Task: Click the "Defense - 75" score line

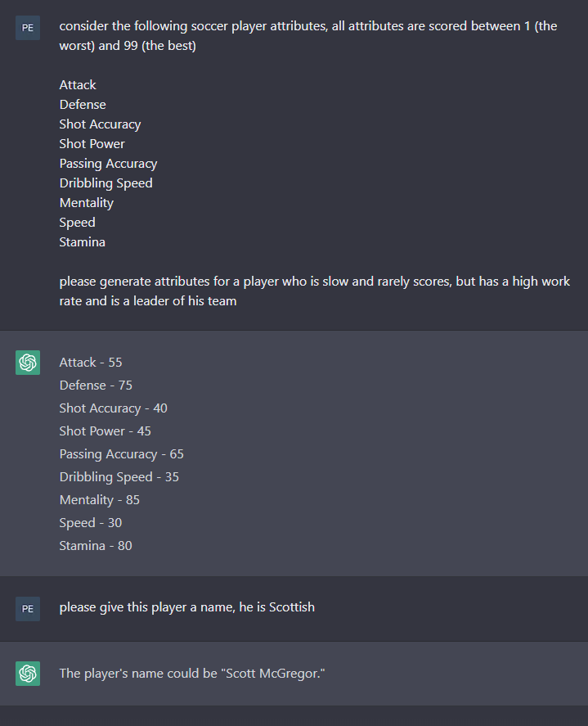Action: coord(96,386)
